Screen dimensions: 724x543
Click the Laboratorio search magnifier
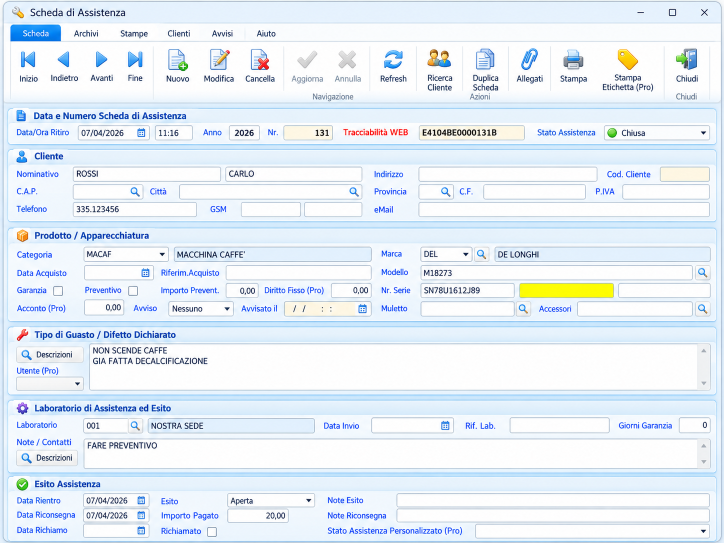coord(135,426)
